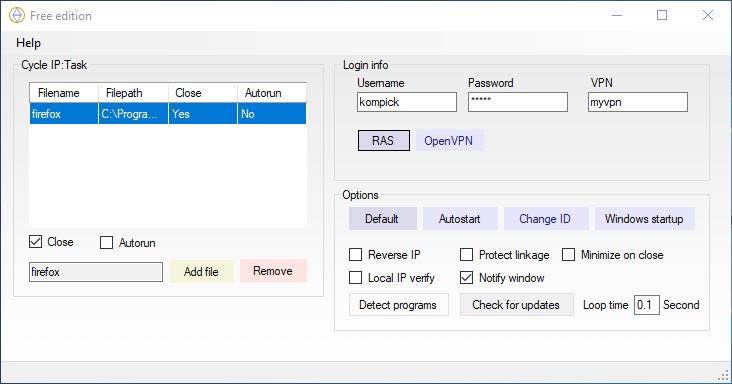Select the firefox row in the task list
The image size is (732, 384).
pos(168,114)
